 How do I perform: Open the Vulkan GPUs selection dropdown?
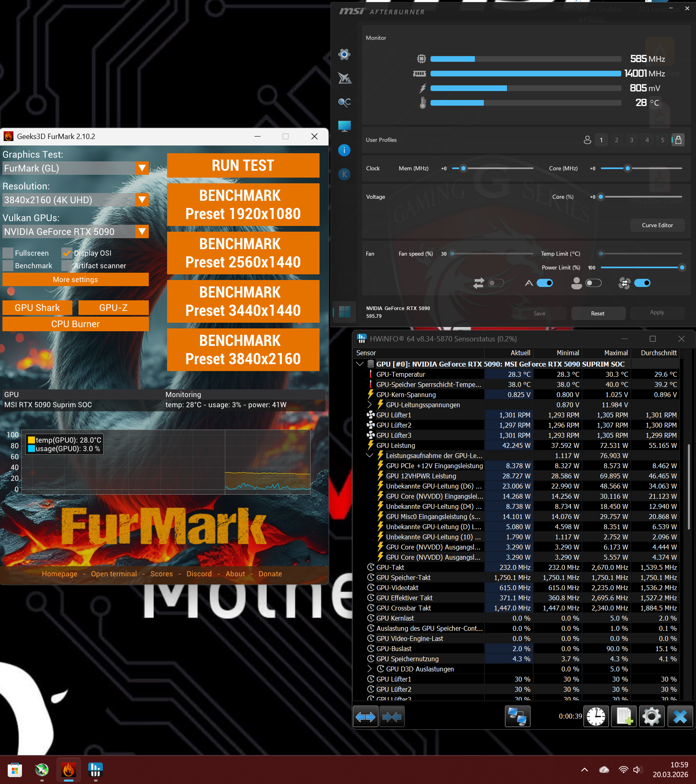pyautogui.click(x=141, y=231)
